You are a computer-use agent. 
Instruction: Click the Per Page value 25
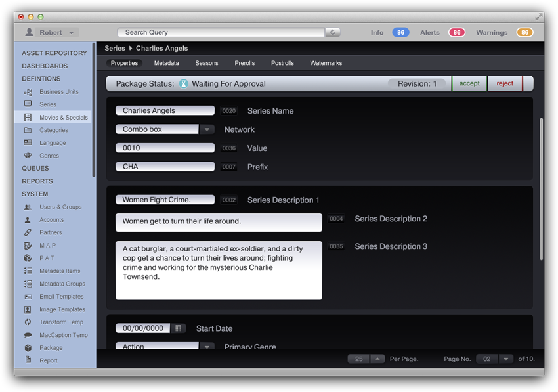[x=358, y=359]
